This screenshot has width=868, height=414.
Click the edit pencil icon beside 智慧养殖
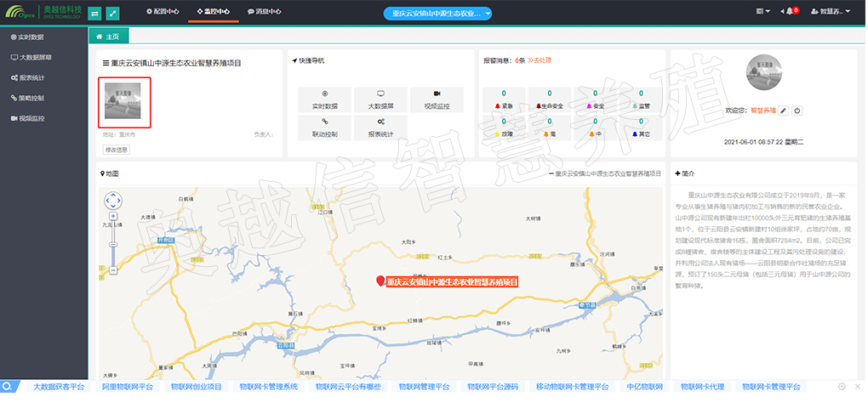point(784,111)
